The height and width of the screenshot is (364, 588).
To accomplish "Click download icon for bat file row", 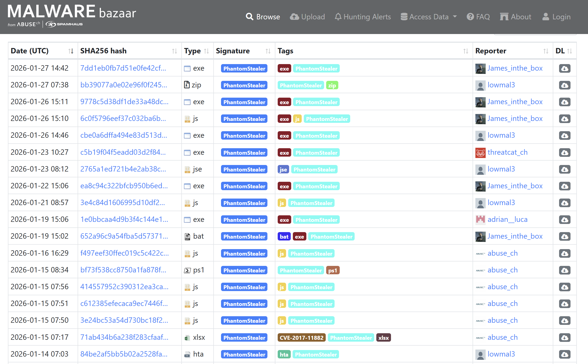I will pos(564,236).
